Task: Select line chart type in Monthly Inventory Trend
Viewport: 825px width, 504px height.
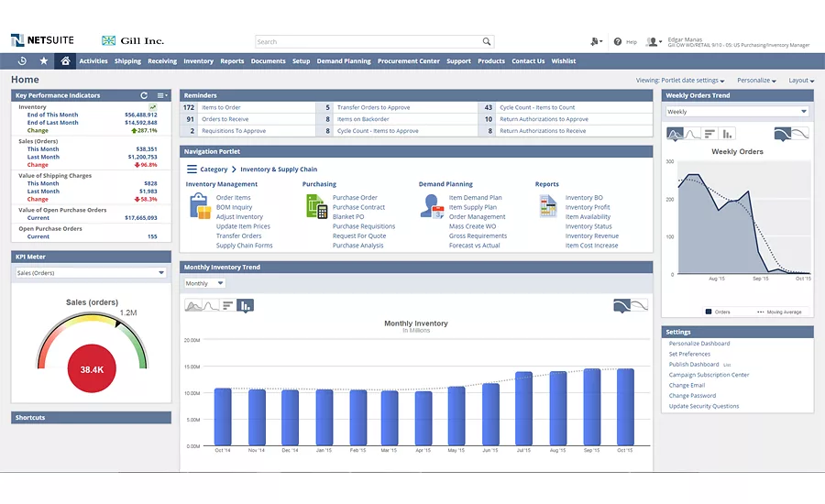Action: click(211, 306)
